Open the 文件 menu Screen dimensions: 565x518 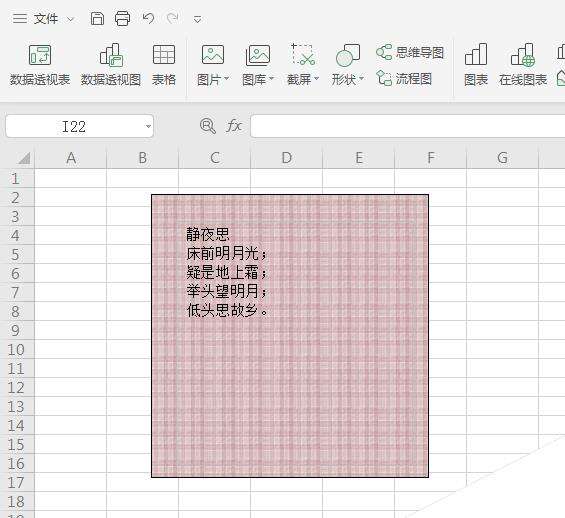point(46,18)
